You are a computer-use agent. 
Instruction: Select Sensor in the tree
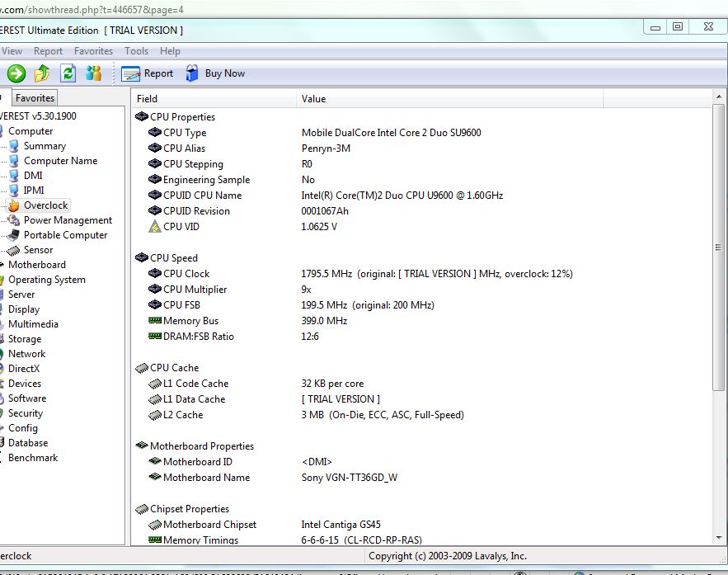[x=38, y=250]
